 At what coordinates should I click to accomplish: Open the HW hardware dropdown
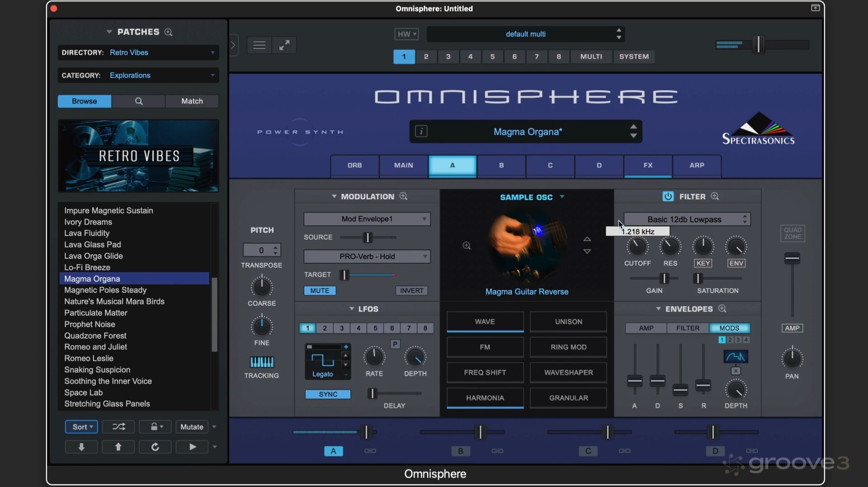pos(406,34)
